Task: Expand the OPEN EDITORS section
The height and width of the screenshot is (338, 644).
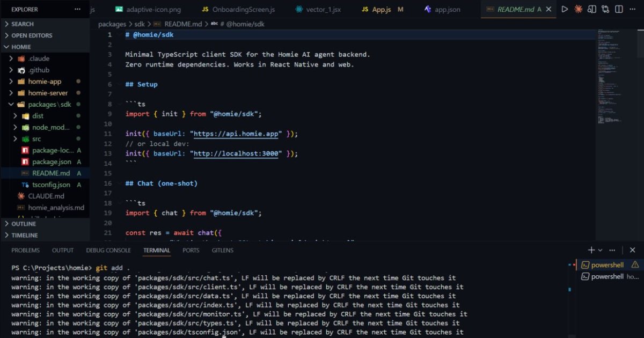Action: tap(45, 35)
